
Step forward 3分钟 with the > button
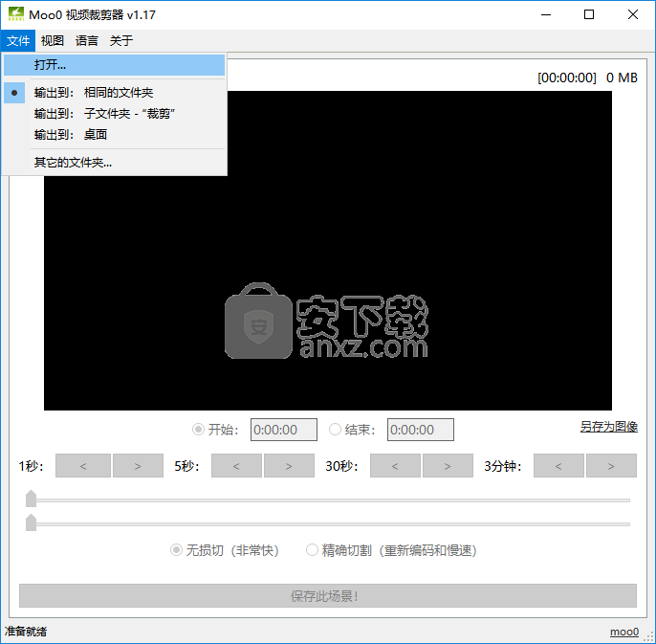[611, 466]
